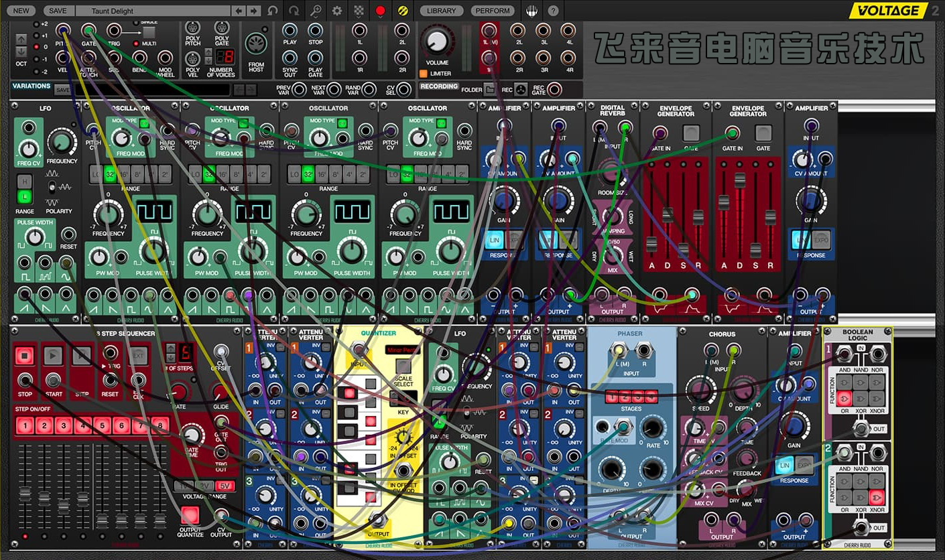Click the sequencer Step advance button
The width and height of the screenshot is (945, 560).
coord(82,355)
